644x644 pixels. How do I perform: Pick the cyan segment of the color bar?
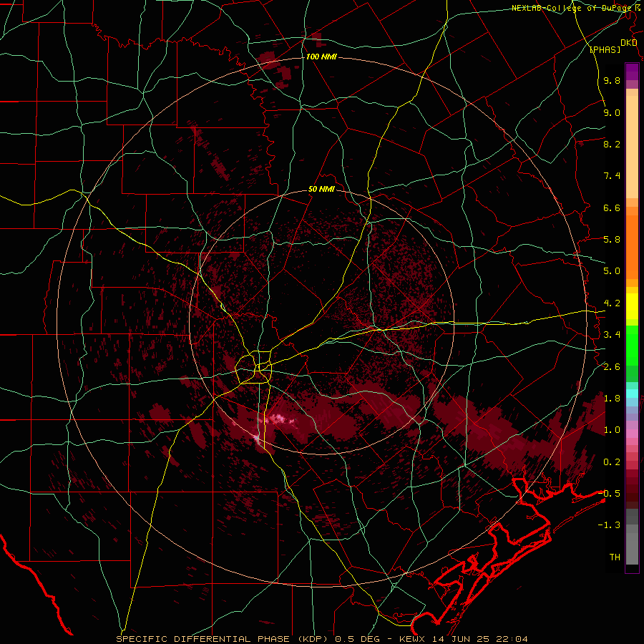click(632, 394)
